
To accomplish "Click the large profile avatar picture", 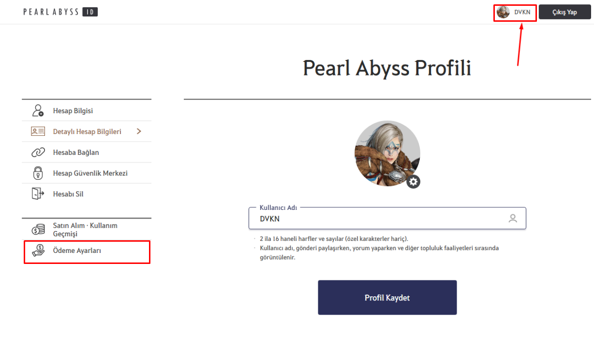I will pos(387,153).
